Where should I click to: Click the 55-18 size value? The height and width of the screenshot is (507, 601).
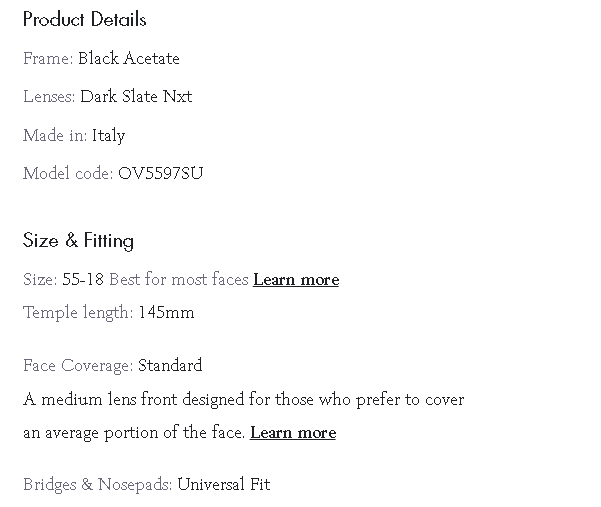pos(83,280)
